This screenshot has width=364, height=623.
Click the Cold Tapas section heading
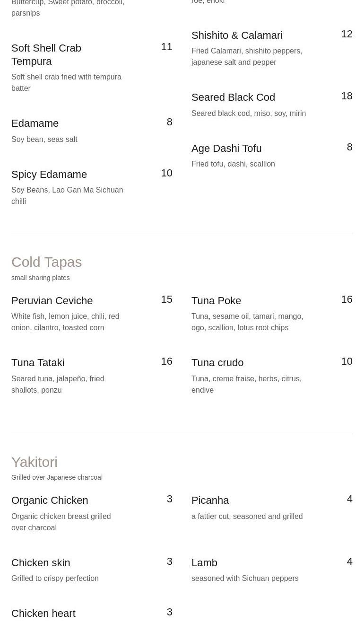coord(46,262)
